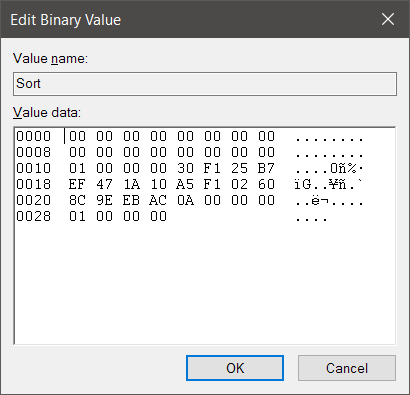
Task: Click hex byte 01 in row 0010
Action: [x=77, y=168]
